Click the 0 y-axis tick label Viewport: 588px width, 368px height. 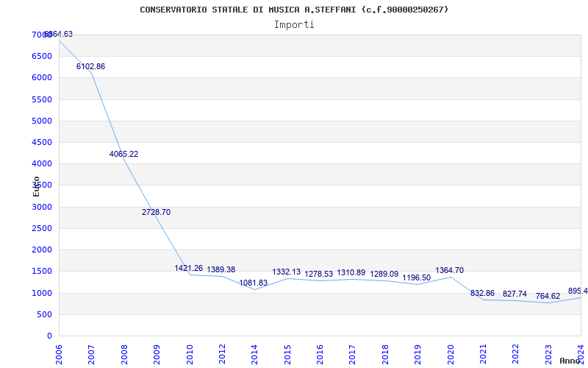[49, 336]
